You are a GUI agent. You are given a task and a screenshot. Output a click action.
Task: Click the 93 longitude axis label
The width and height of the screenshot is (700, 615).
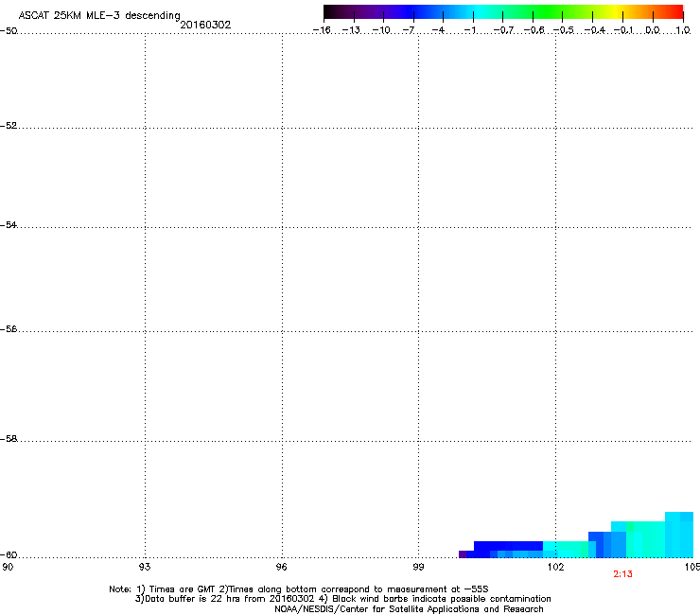click(145, 567)
